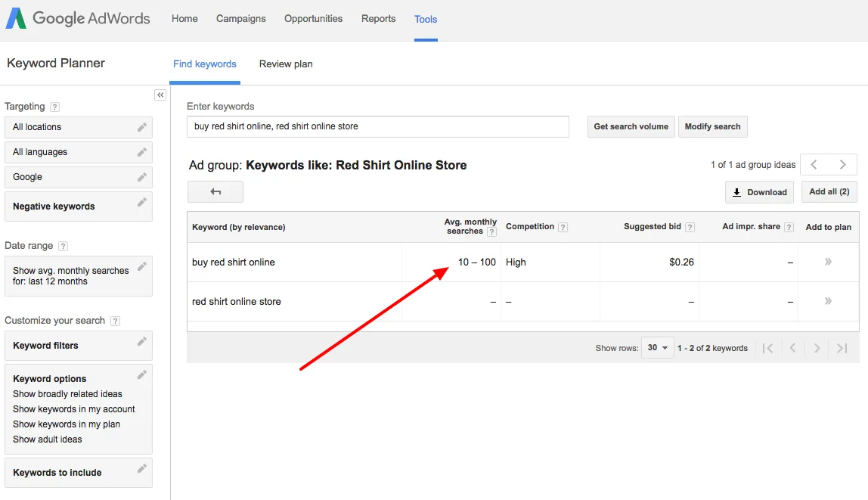Add 'buy red shirt online' to plan
The image size is (868, 500).
point(828,262)
